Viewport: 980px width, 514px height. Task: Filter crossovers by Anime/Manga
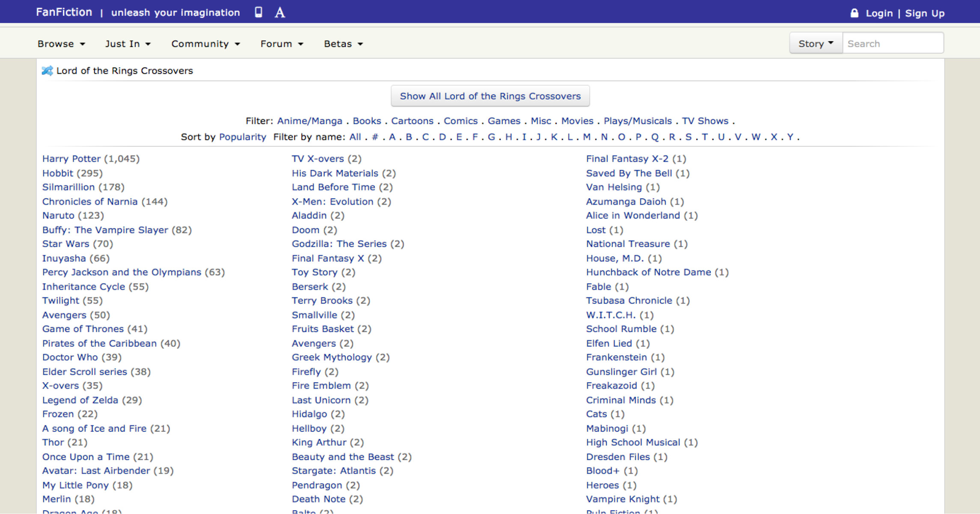(x=309, y=121)
